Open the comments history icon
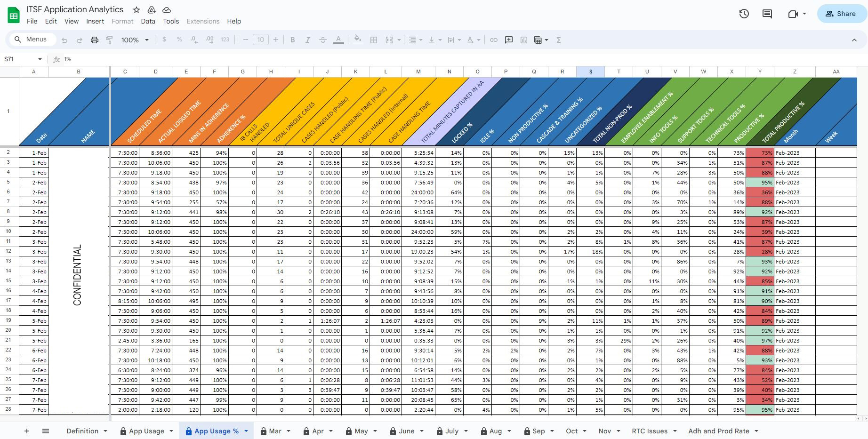 coord(767,14)
